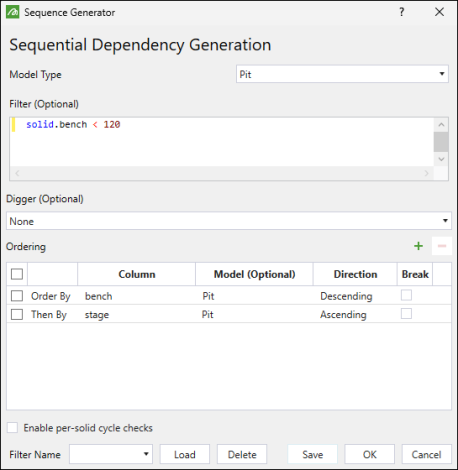The width and height of the screenshot is (458, 470).
Task: Click the Load button
Action: coord(185,454)
